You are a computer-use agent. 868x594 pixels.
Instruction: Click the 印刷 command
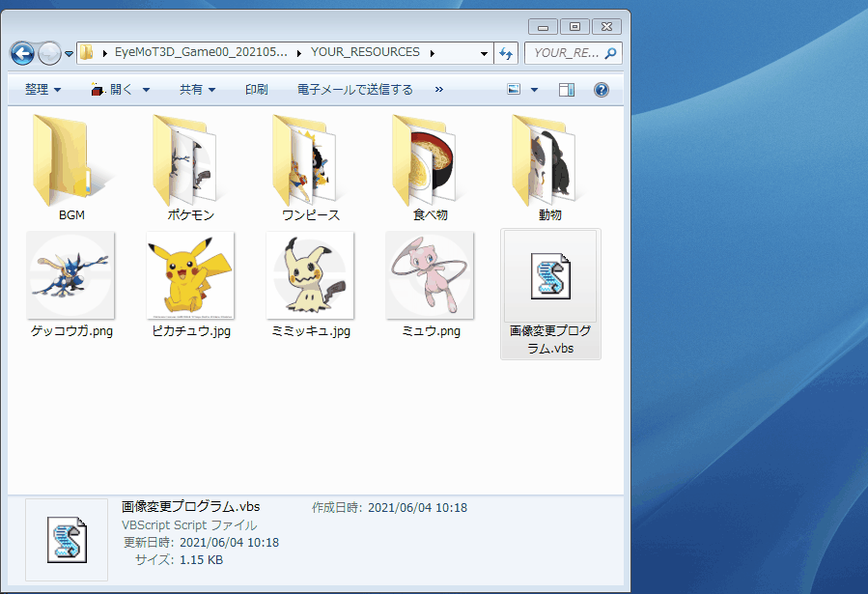pyautogui.click(x=256, y=89)
